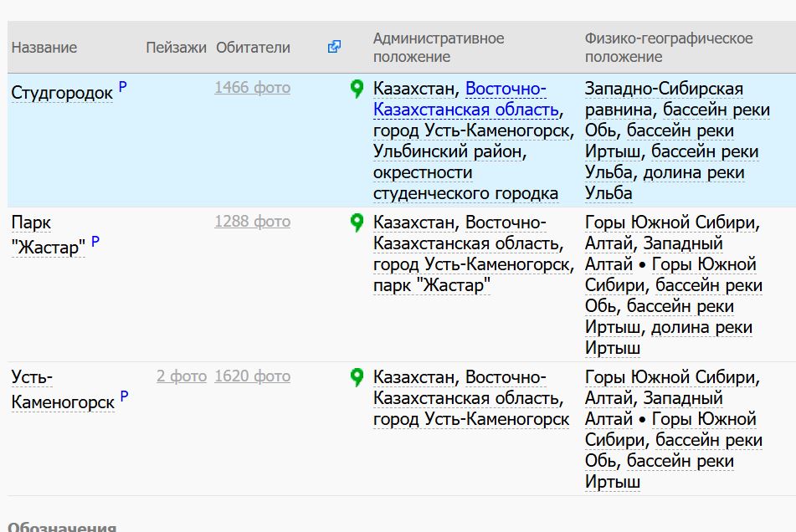This screenshot has width=796, height=532.
Task: Click the external link icon in table header
Action: [334, 48]
